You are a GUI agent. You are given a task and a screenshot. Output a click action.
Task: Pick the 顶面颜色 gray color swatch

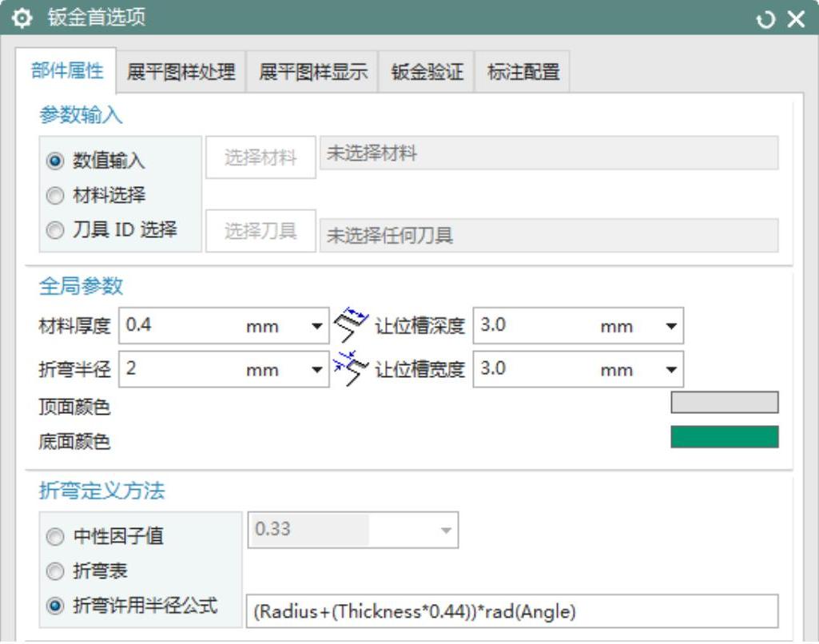tap(725, 402)
